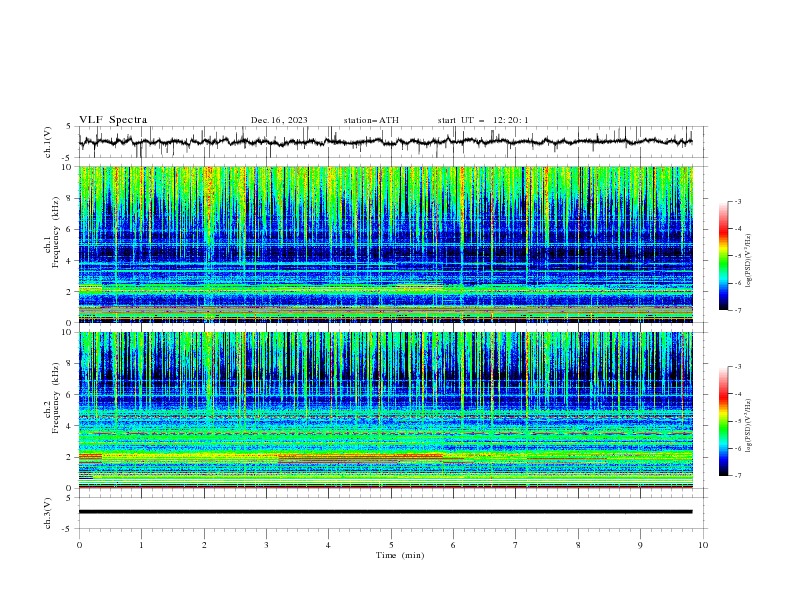Click the '-5' volt tick on ch.3(V) axis

coord(68,529)
